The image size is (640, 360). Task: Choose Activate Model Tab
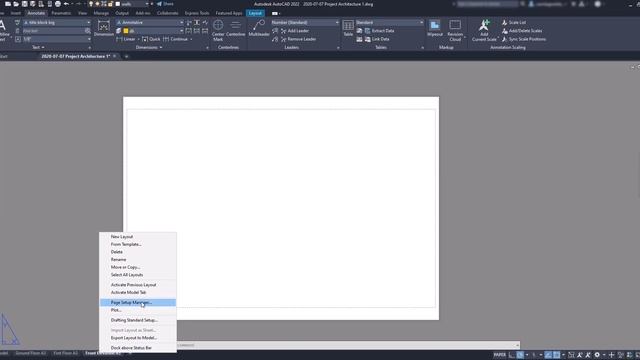pyautogui.click(x=138, y=293)
